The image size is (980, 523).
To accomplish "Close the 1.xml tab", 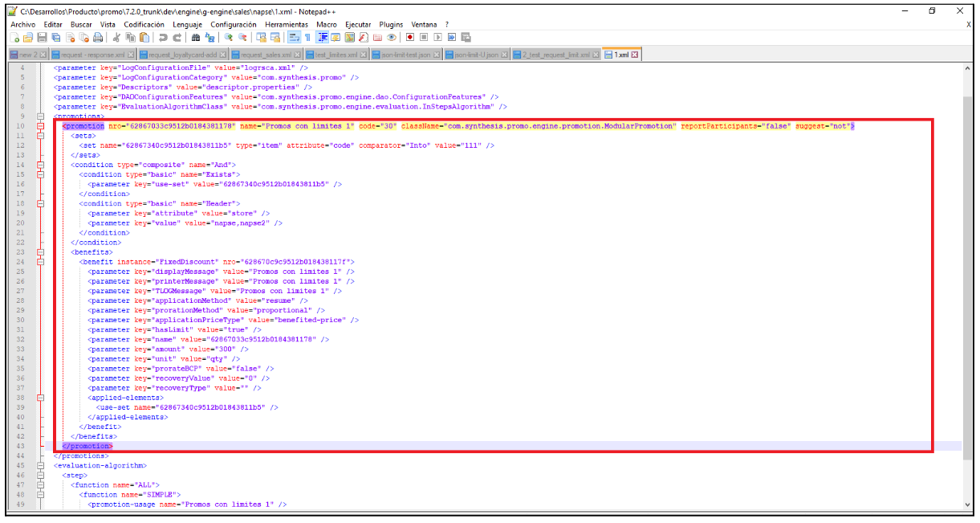I will tap(635, 55).
